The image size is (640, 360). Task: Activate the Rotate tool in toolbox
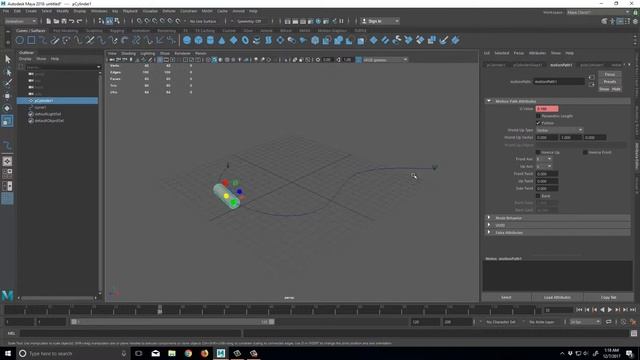click(x=7, y=108)
